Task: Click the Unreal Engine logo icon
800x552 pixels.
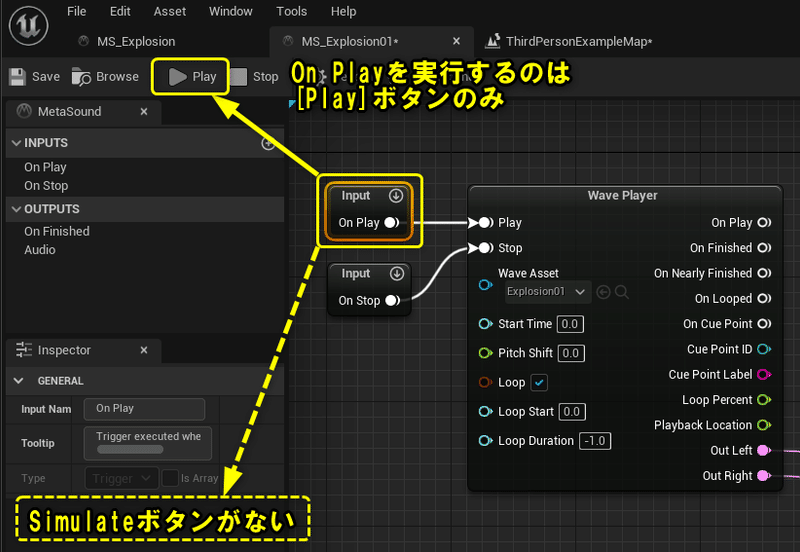Action: (x=29, y=26)
